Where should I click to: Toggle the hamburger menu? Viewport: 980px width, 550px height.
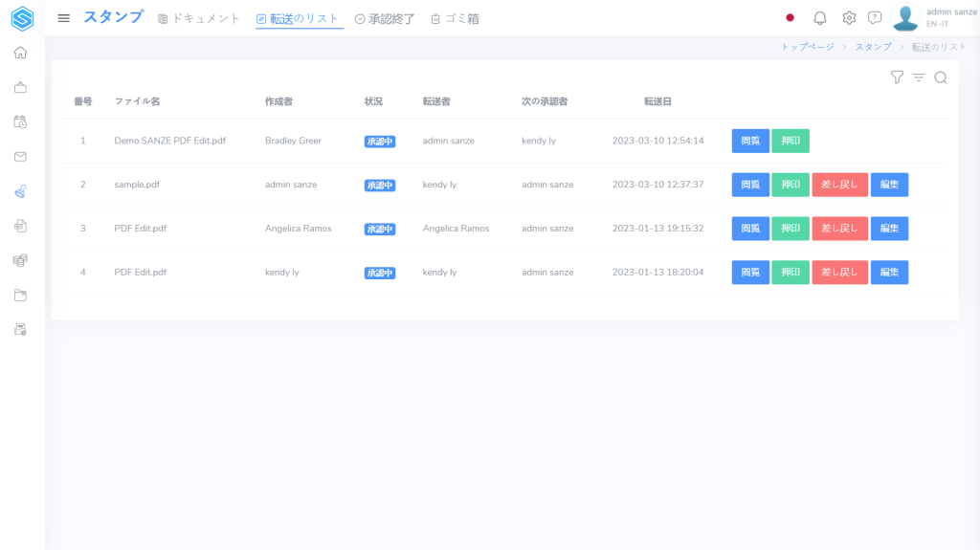(64, 18)
